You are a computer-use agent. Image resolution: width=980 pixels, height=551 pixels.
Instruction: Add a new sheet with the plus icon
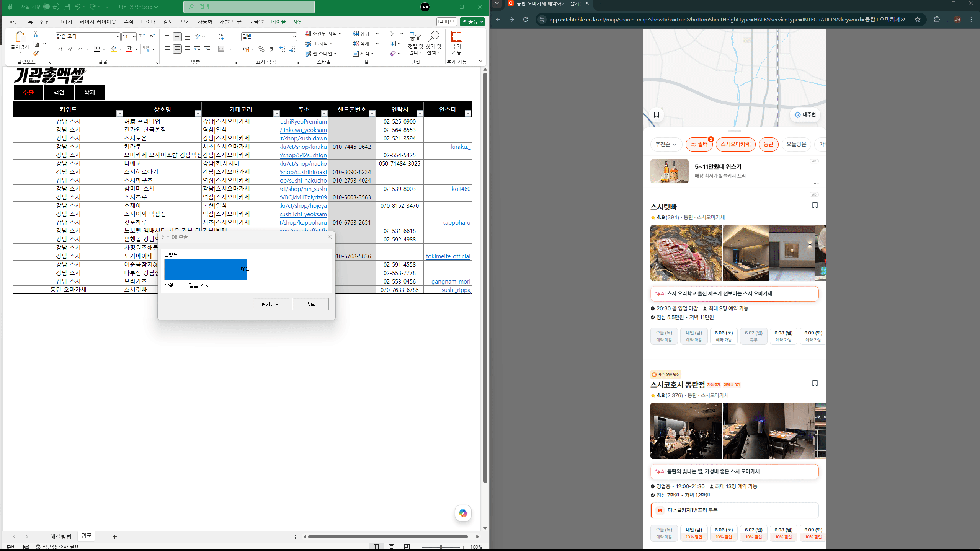(x=114, y=536)
